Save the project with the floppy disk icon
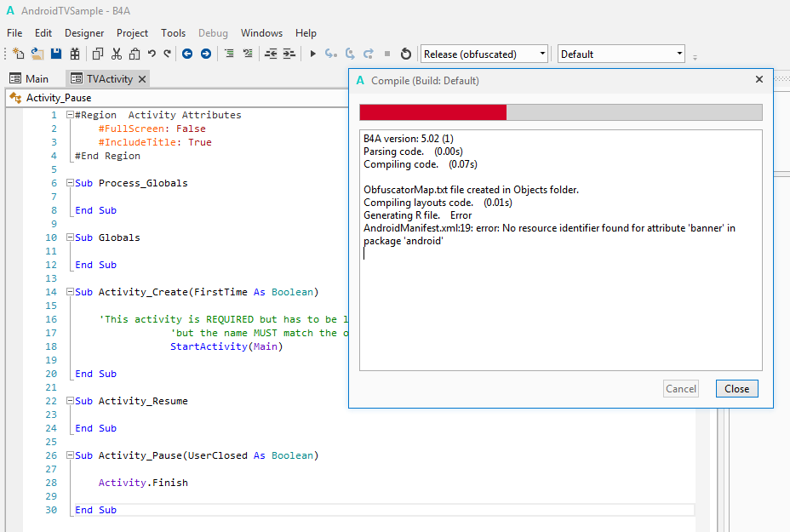The image size is (790, 532). [x=56, y=54]
